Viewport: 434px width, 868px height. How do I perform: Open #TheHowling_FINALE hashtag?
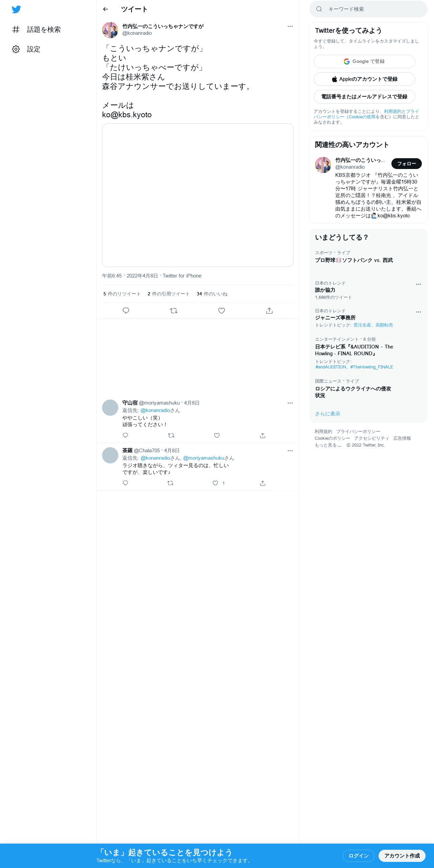tap(371, 367)
